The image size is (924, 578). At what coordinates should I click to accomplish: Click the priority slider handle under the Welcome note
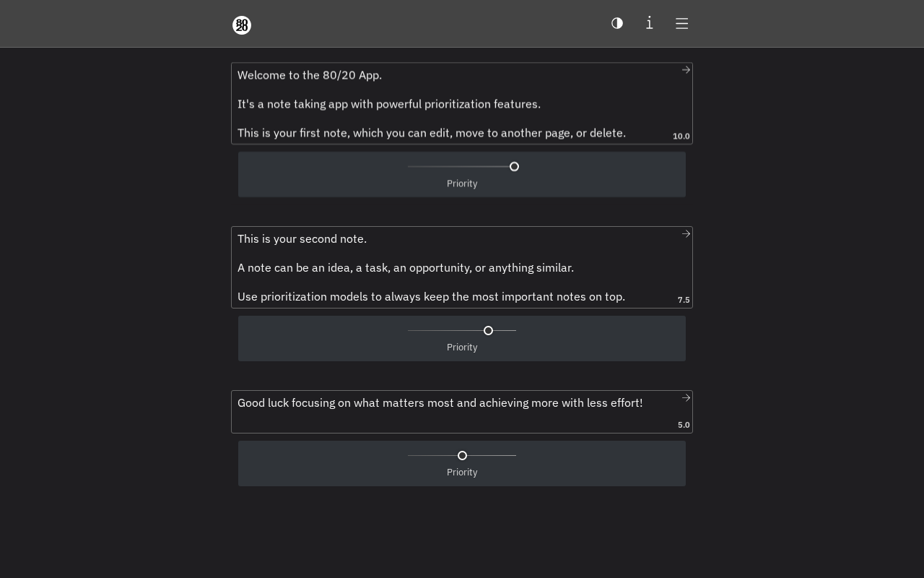(514, 167)
